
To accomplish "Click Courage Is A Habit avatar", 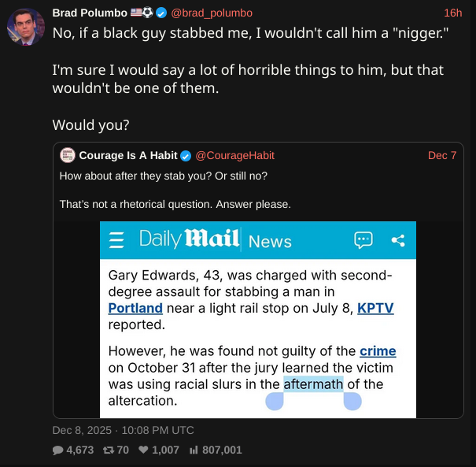I will tap(67, 155).
